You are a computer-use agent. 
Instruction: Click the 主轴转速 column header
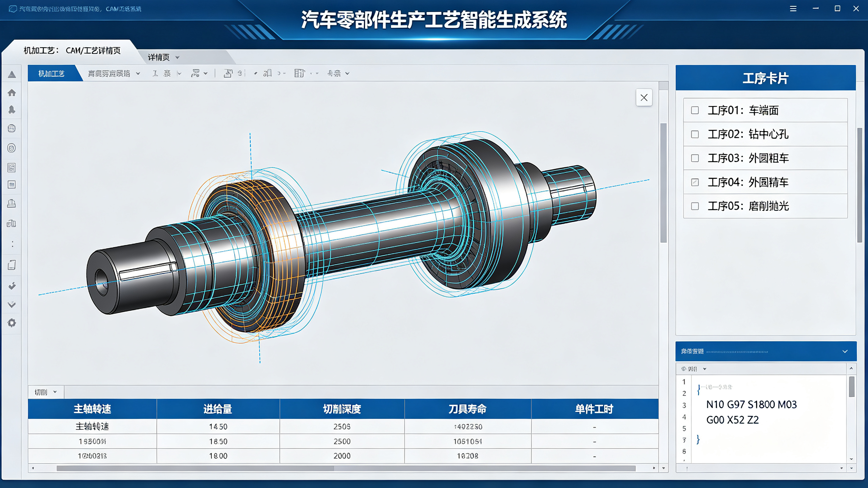[x=92, y=409]
